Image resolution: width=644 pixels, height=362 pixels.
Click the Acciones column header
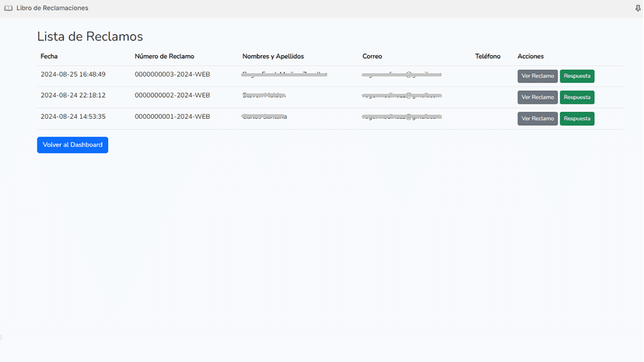point(530,57)
